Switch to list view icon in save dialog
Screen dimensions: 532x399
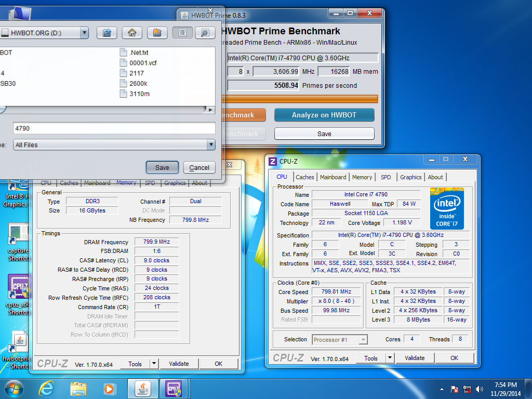click(182, 33)
